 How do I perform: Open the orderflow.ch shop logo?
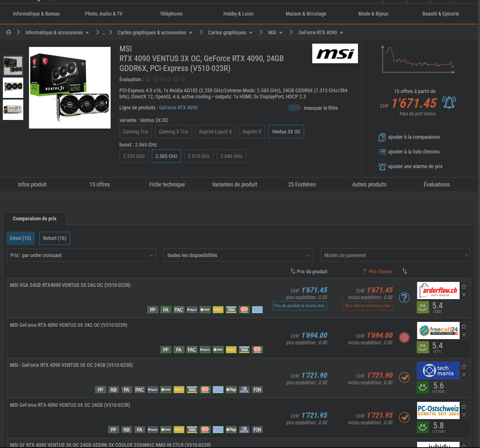pyautogui.click(x=438, y=291)
